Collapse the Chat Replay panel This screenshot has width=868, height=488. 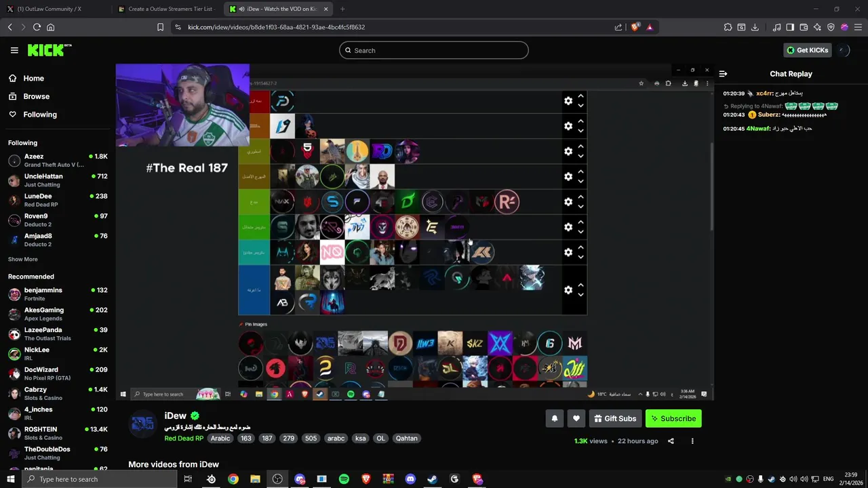click(723, 74)
